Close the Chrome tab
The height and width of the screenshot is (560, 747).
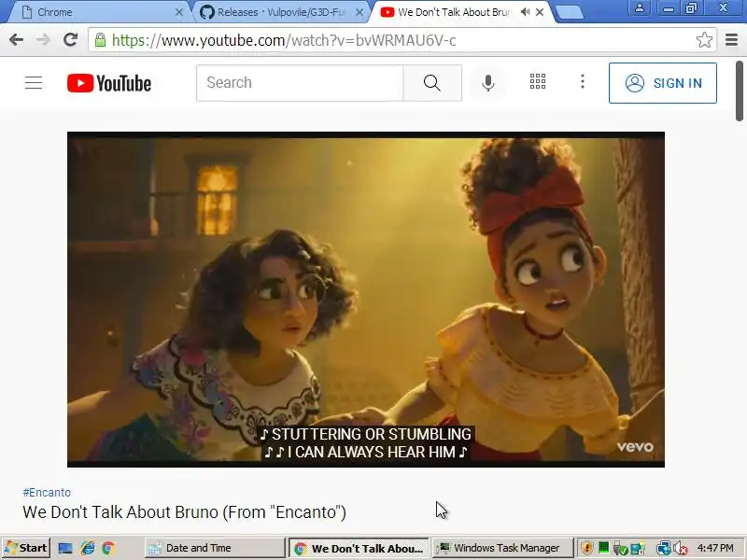[179, 12]
